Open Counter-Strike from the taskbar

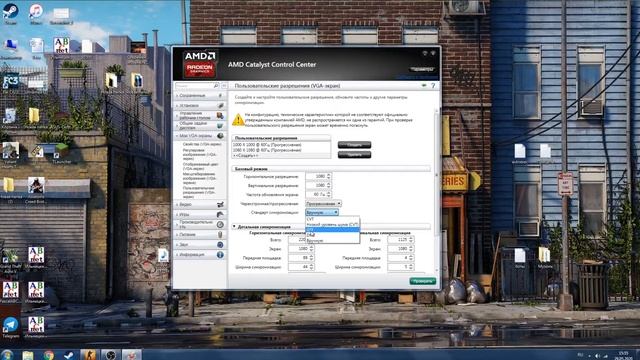coord(89,355)
